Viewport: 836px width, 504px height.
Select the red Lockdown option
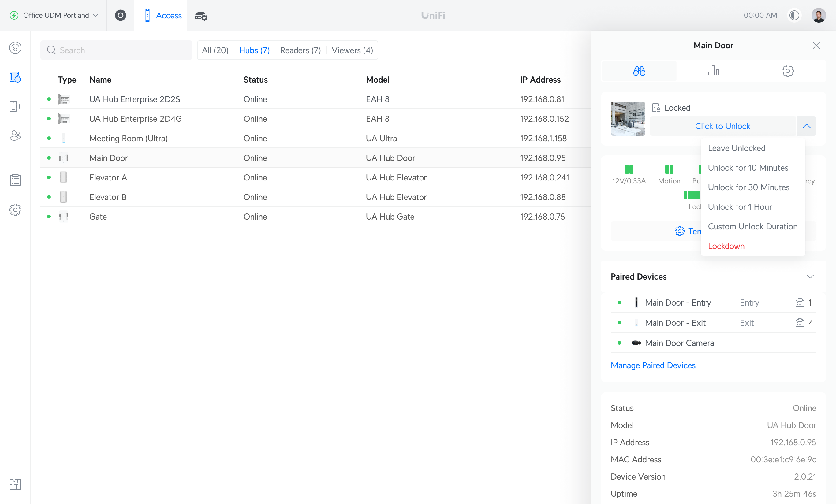pos(753,246)
